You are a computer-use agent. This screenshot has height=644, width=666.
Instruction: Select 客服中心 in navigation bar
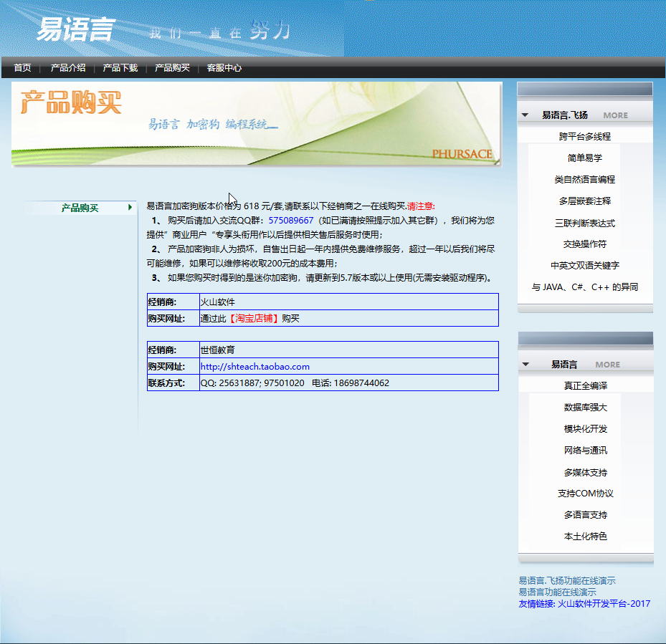tap(224, 68)
